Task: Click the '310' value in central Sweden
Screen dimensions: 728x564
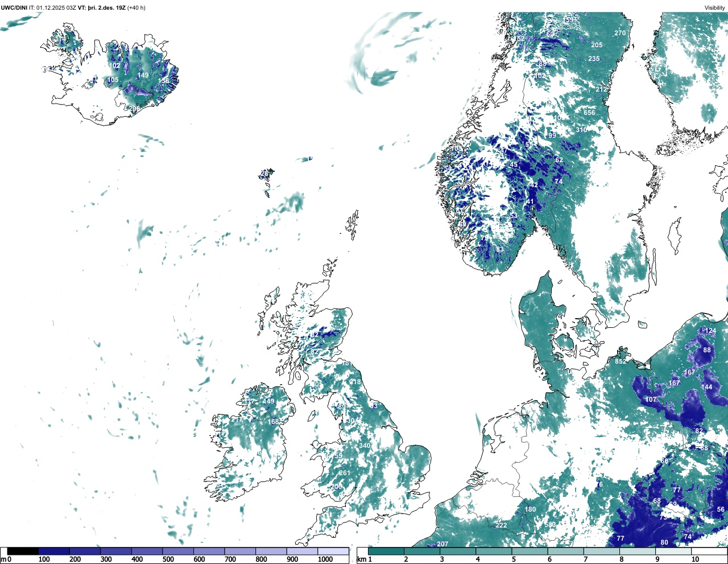Action: (x=581, y=130)
